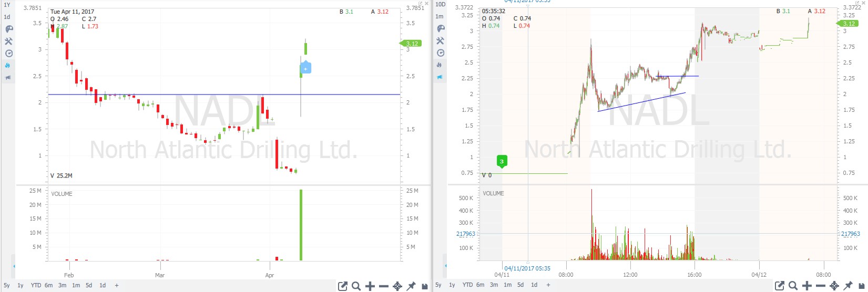Click the 217963 volume level label at left
The image size is (868, 292).
pyautogui.click(x=466, y=234)
